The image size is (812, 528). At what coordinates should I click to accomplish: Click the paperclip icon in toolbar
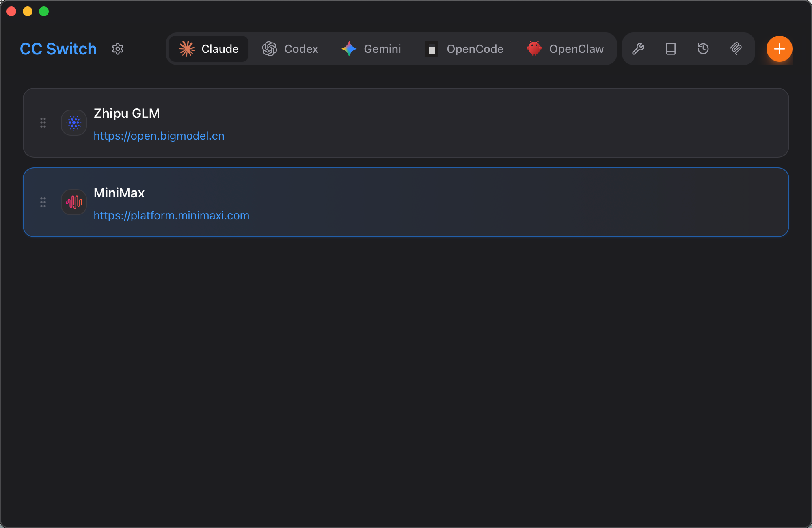point(736,49)
